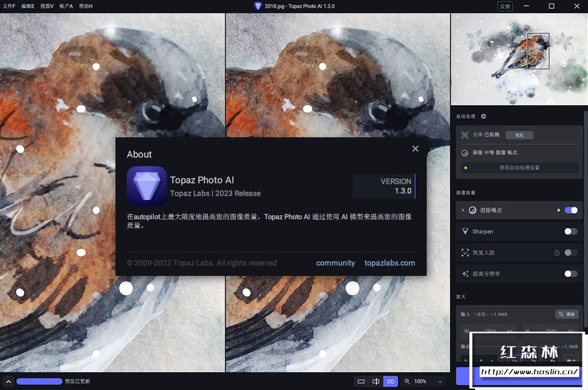Click the crop 裁剪 button

click(x=567, y=314)
